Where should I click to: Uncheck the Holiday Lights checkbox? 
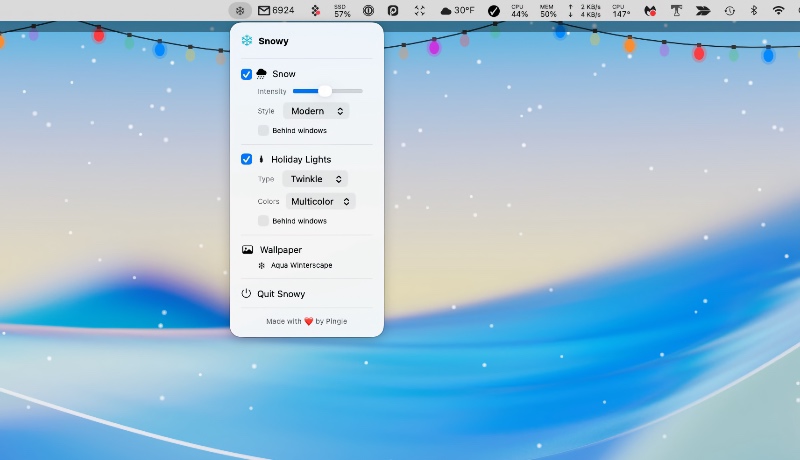coord(247,159)
